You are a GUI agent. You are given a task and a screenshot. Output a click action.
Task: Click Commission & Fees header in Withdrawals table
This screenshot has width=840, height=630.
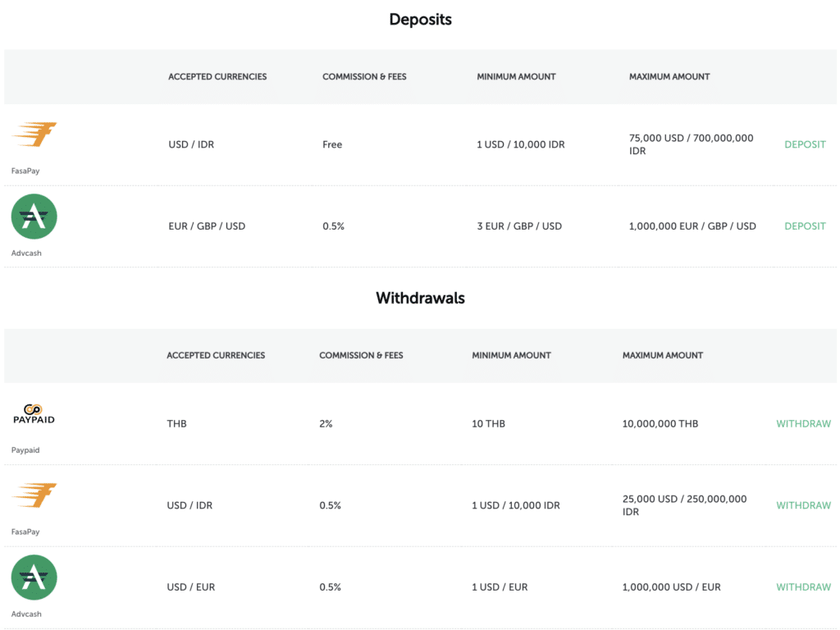[361, 356]
